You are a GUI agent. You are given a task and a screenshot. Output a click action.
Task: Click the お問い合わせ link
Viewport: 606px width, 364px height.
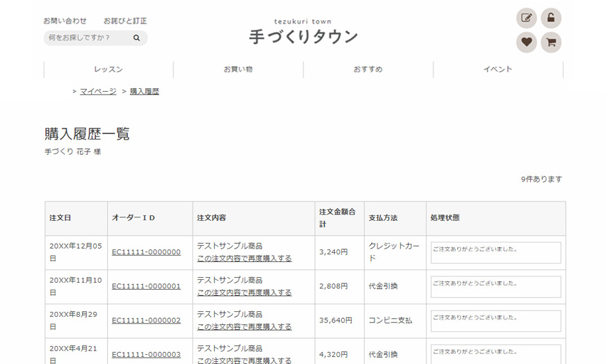pos(65,21)
